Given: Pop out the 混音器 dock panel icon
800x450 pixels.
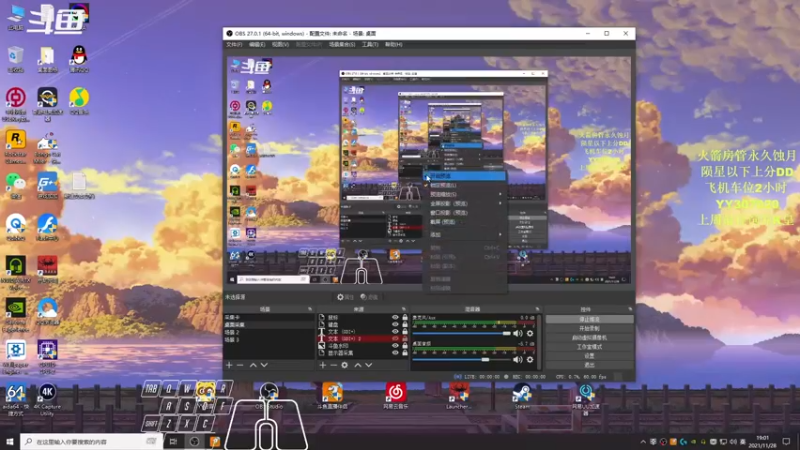Looking at the screenshot, I should coord(537,309).
